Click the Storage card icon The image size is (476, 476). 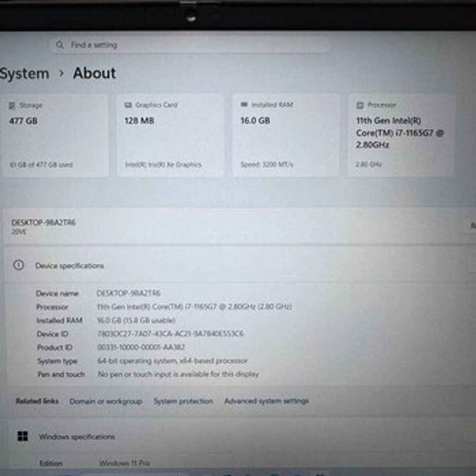12,105
